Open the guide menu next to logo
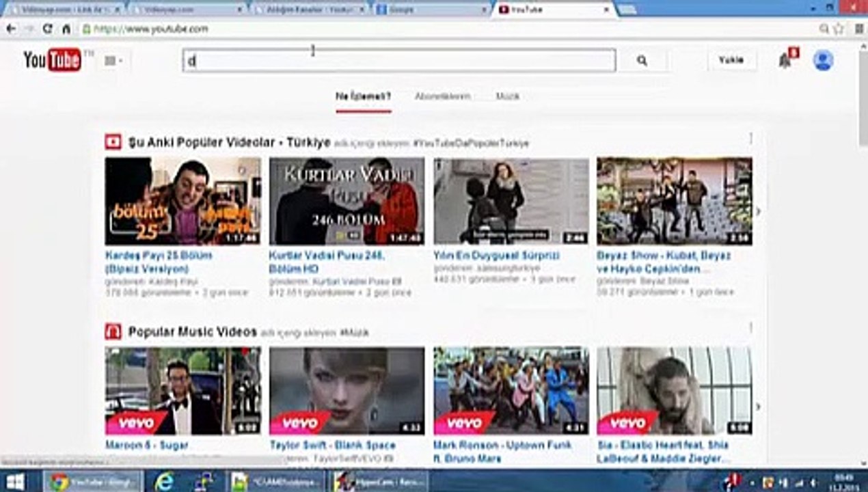 pos(113,61)
